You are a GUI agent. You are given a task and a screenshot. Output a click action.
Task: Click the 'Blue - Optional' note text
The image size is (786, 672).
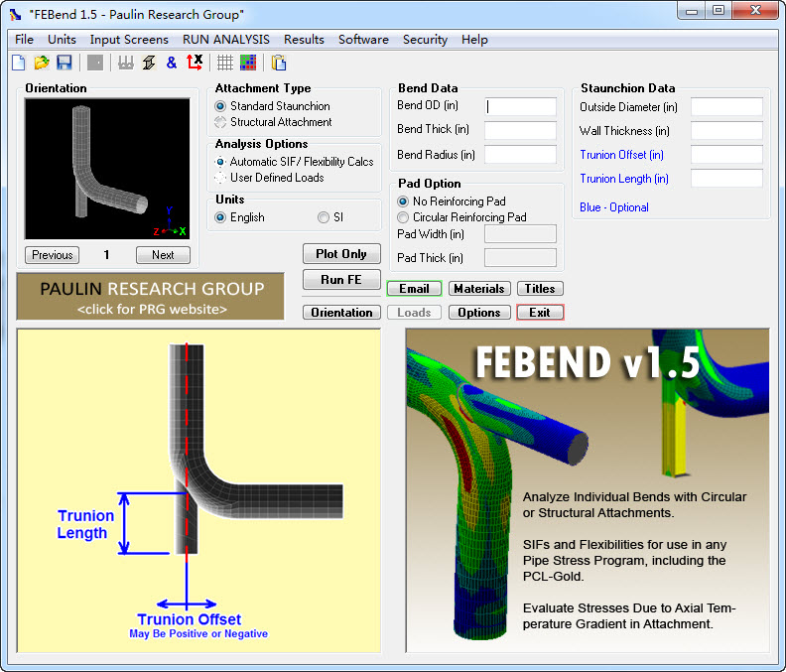coord(614,207)
